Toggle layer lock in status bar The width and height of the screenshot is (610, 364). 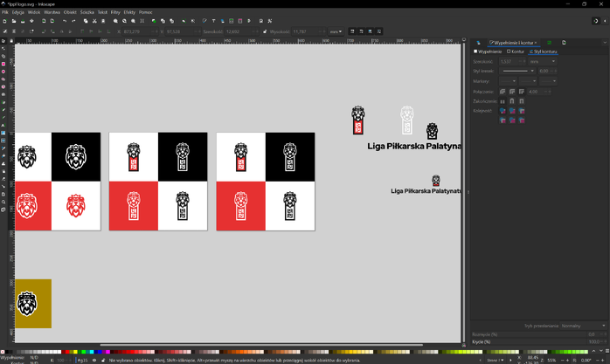[x=103, y=361]
